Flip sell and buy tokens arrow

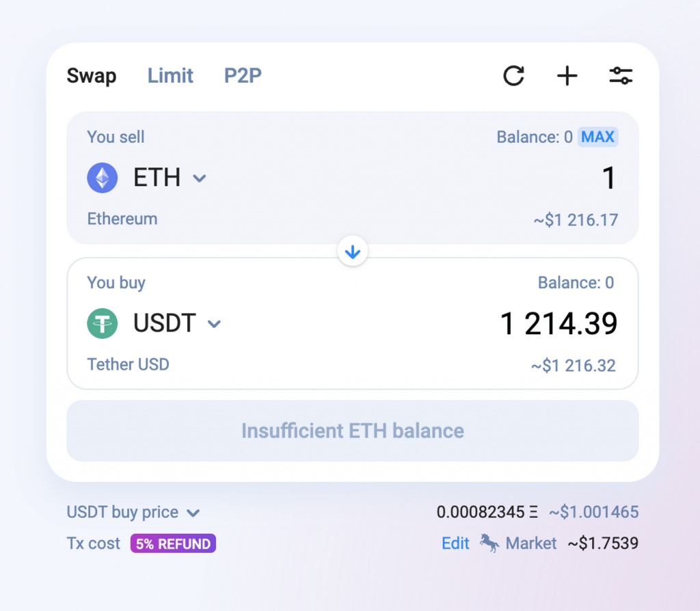pyautogui.click(x=353, y=252)
